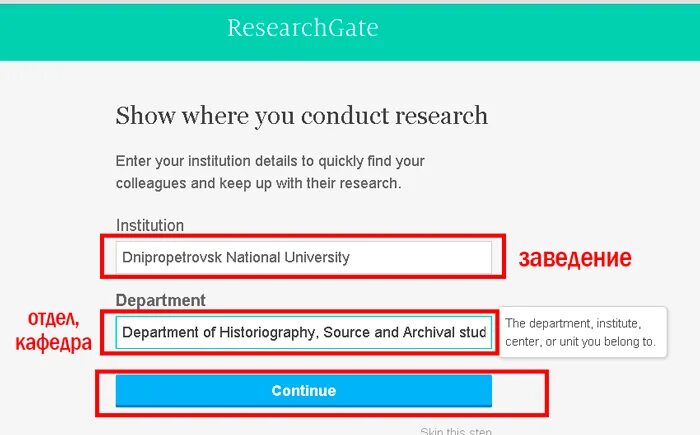Click the red 'отдел,' annotation word

point(52,320)
